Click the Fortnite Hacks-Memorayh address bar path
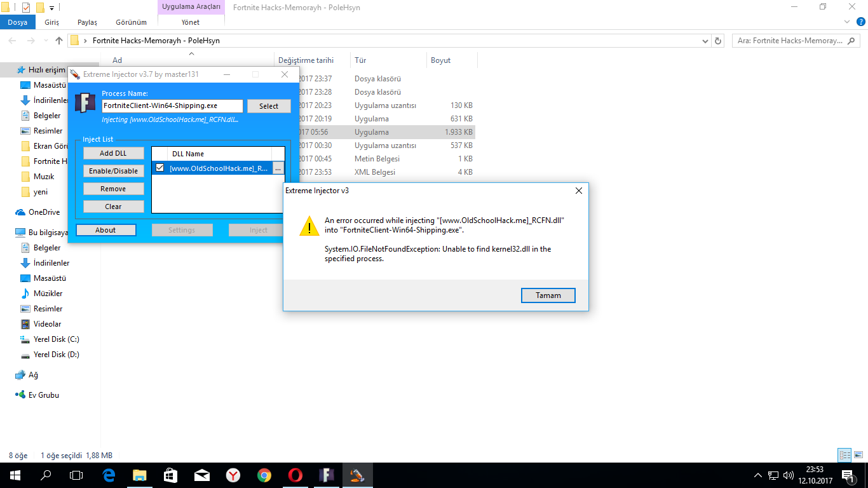The width and height of the screenshot is (868, 488). click(156, 41)
